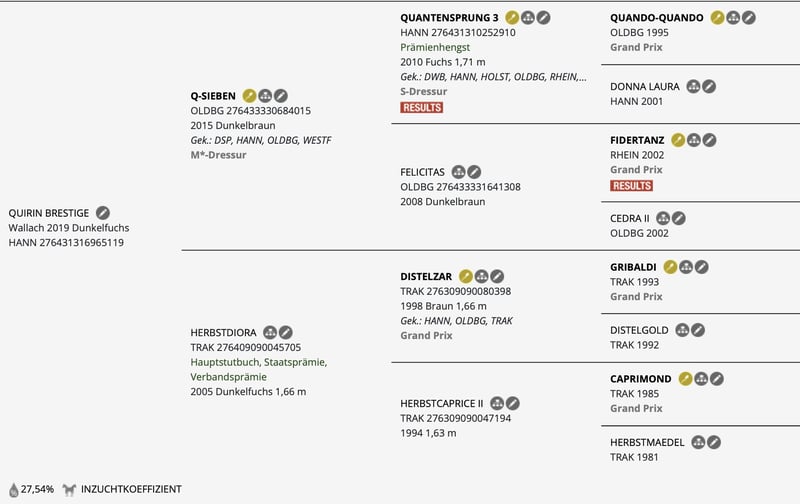Open the Results button under Quantensprung 3
This screenshot has height=504, width=800.
tap(421, 107)
